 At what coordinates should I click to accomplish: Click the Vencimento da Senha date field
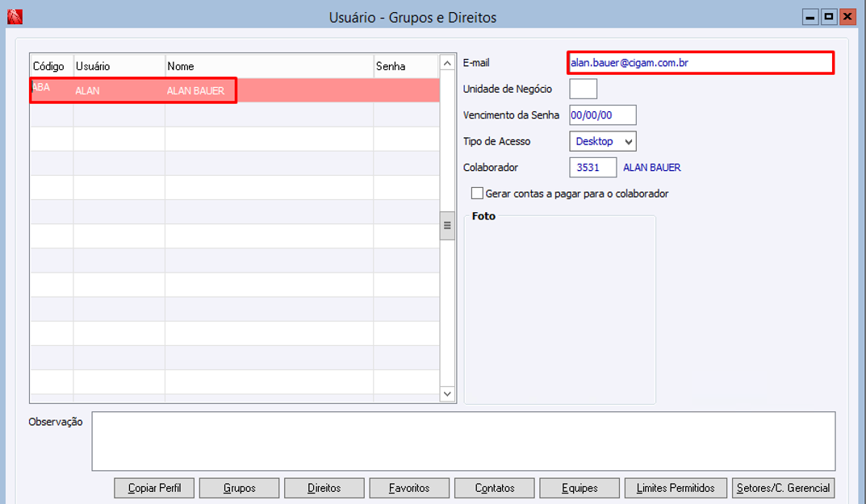[603, 115]
